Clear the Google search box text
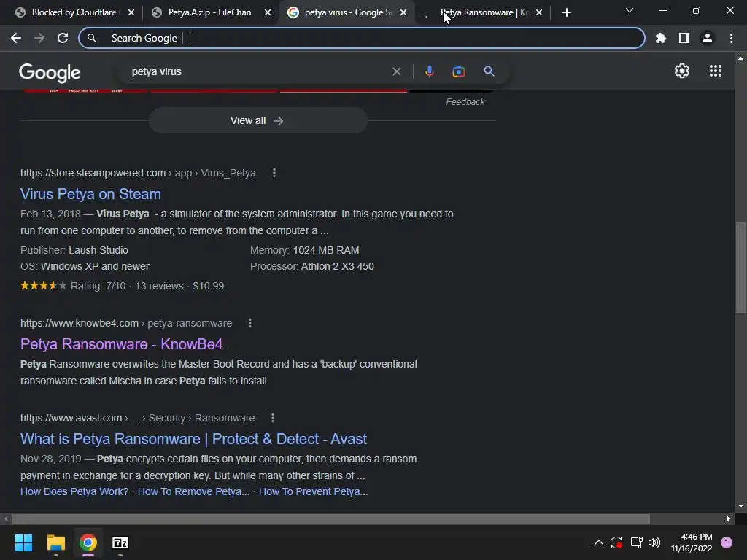747x560 pixels. [396, 71]
